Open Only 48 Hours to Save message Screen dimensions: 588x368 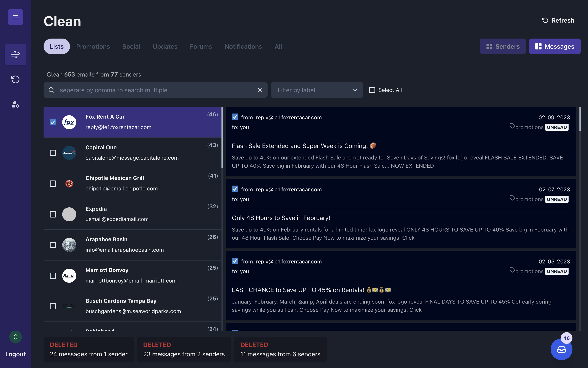281,218
